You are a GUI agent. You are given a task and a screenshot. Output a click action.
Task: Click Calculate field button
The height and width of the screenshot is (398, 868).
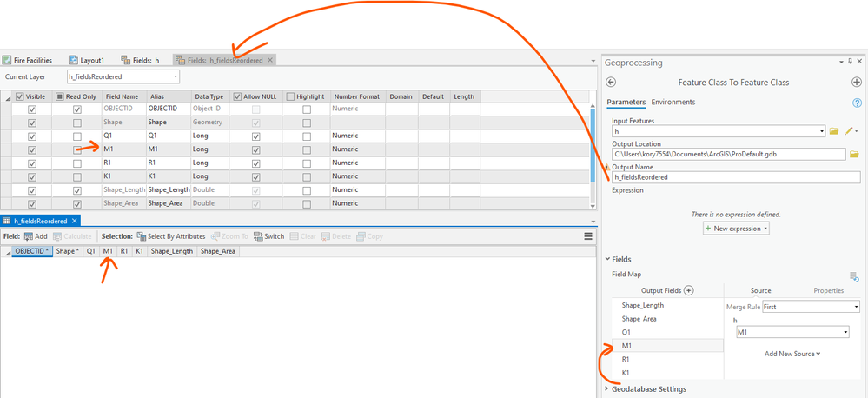click(x=72, y=236)
